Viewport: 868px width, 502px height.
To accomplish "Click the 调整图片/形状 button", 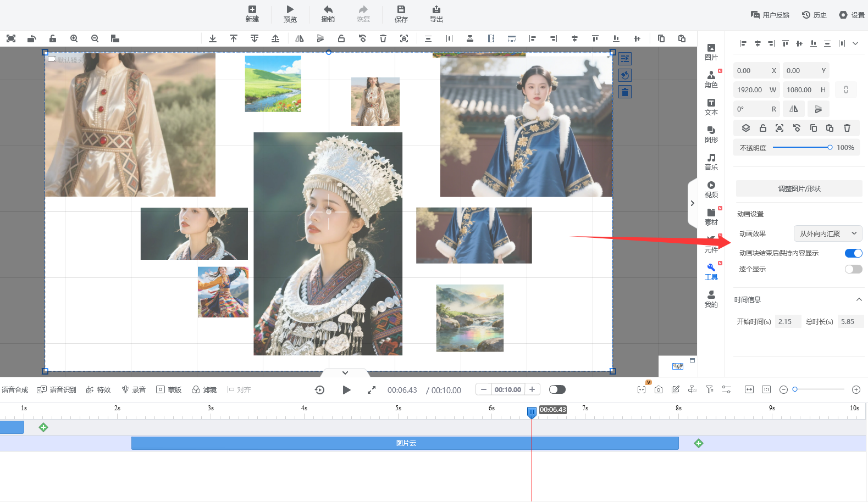I will point(799,188).
